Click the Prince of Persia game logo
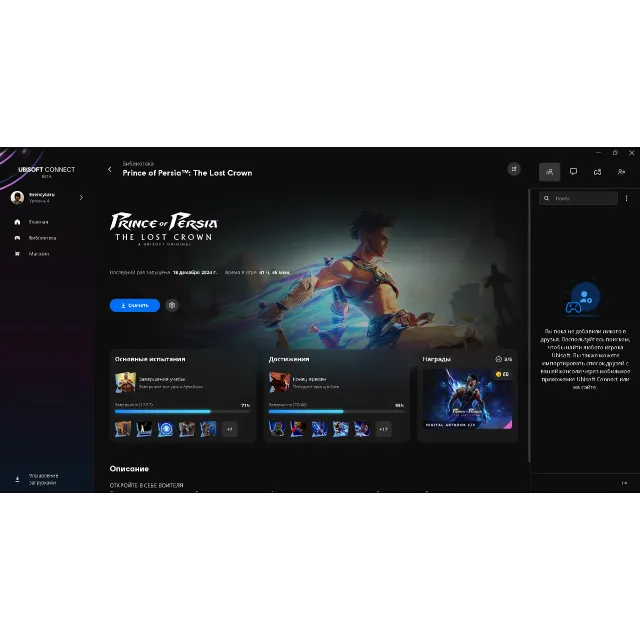 (x=163, y=229)
